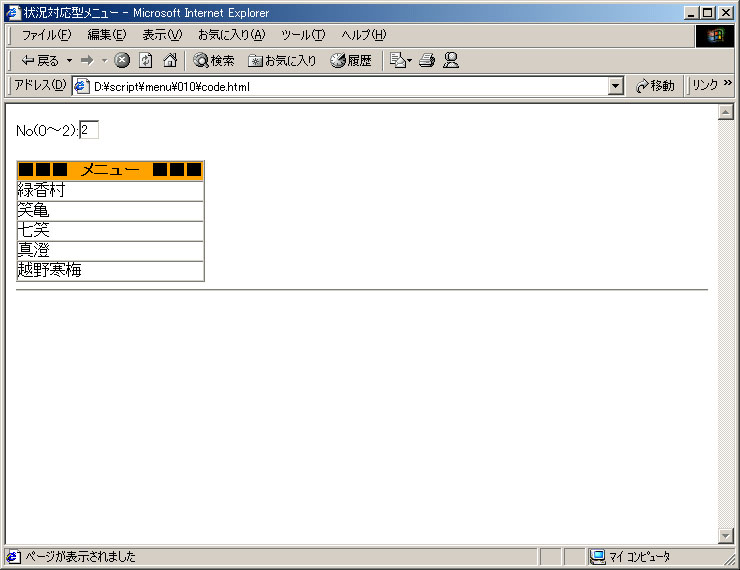This screenshot has height=570, width=740.
Task: Open the 表示(V) menu
Action: click(x=162, y=35)
